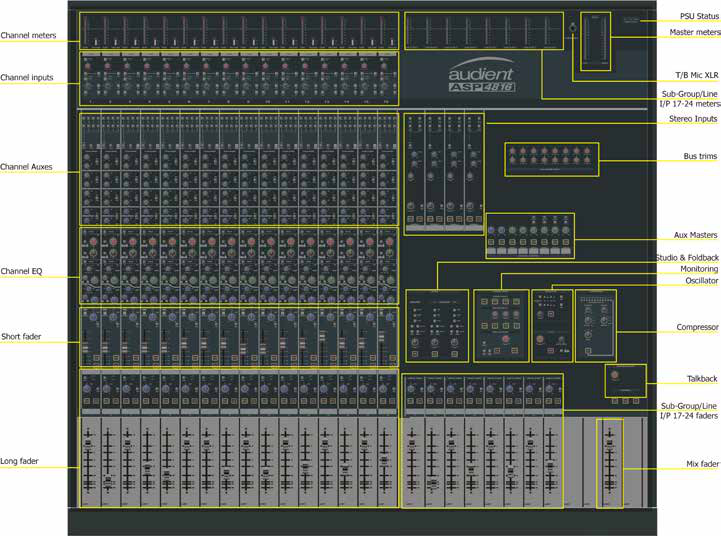
Task: Toggle the Compressor section's single square switch
Action: [588, 351]
